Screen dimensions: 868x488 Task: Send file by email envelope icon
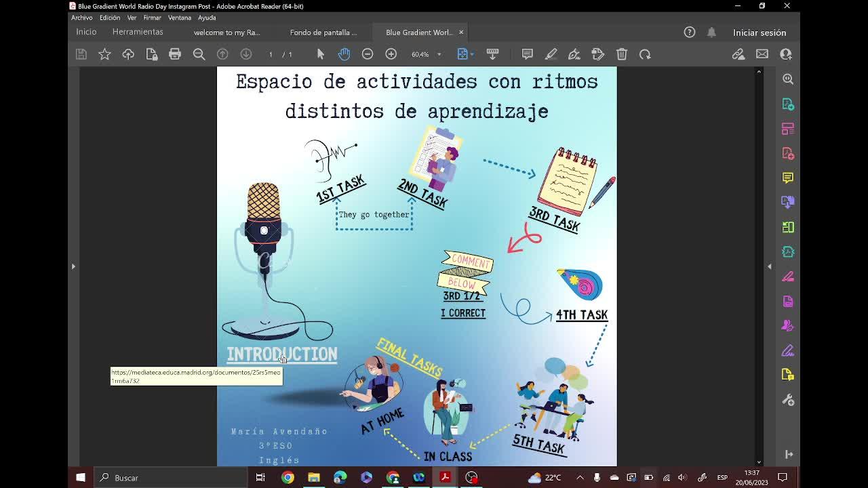pos(762,54)
